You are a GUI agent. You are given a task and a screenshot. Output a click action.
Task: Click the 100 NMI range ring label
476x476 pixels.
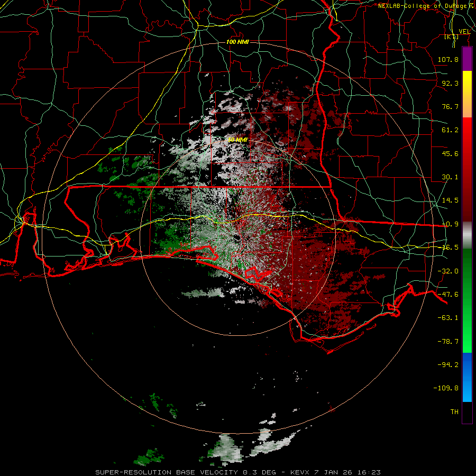coord(237,42)
